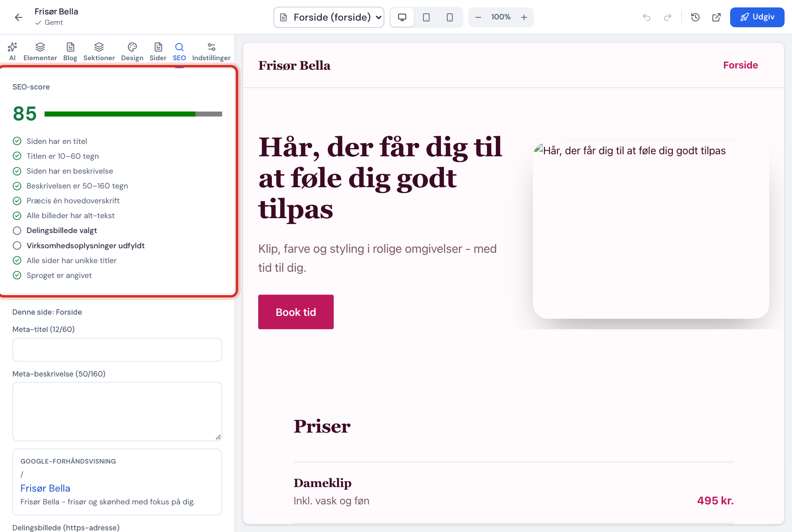Viewport: 792px width, 532px height.
Task: Click the Dameklip price row title
Action: [323, 483]
